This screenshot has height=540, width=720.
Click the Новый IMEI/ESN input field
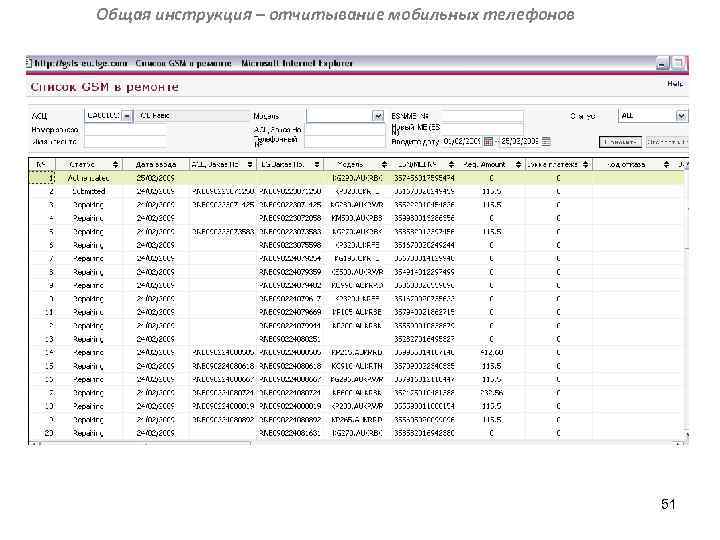tap(481, 128)
